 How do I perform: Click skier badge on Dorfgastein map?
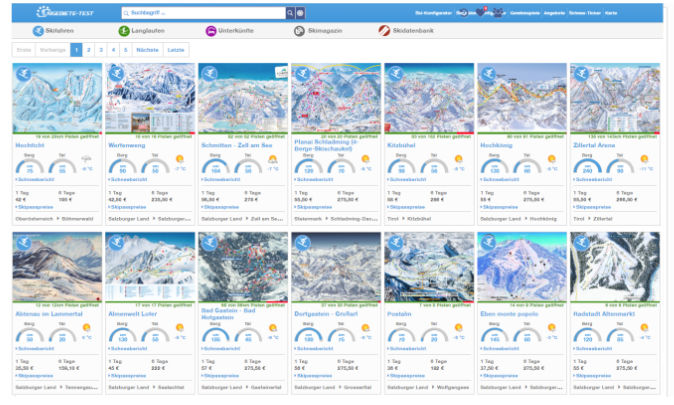302,243
